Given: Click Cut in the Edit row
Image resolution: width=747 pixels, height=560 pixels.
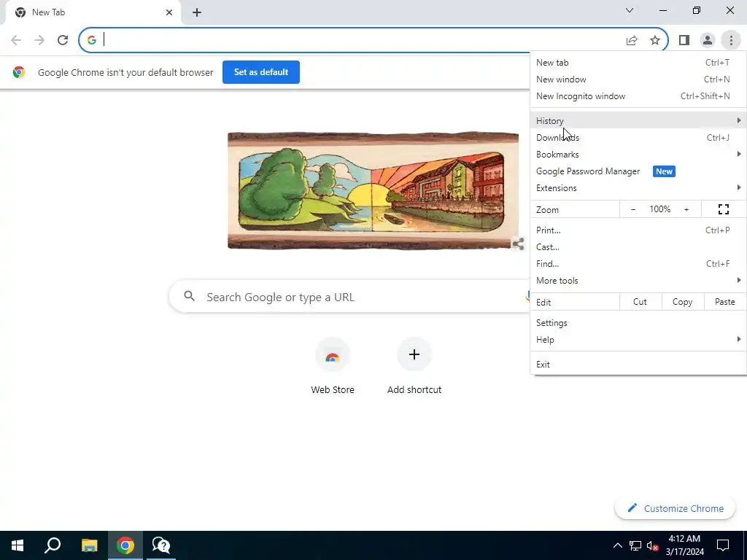Looking at the screenshot, I should (x=640, y=302).
